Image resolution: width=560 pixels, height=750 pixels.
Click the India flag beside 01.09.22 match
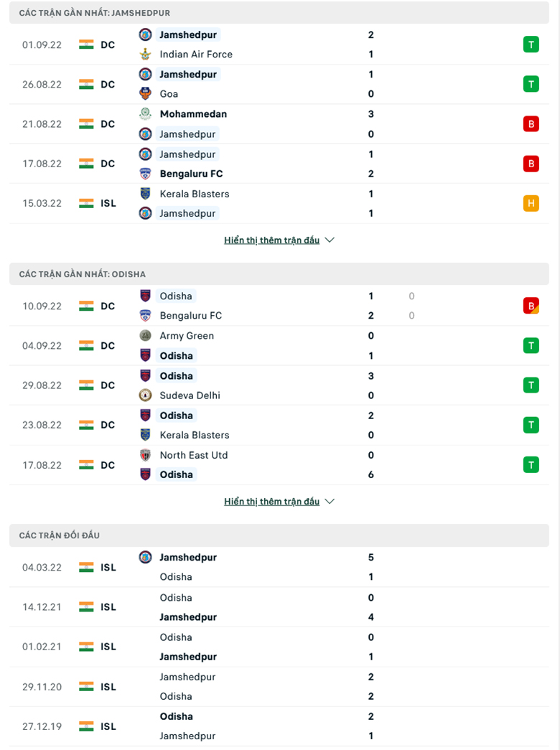(86, 44)
